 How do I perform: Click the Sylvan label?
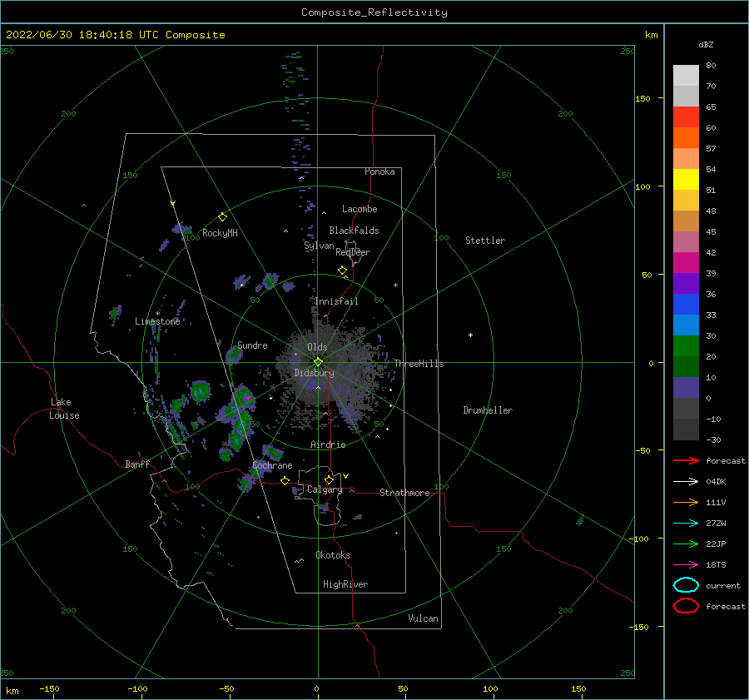(319, 246)
